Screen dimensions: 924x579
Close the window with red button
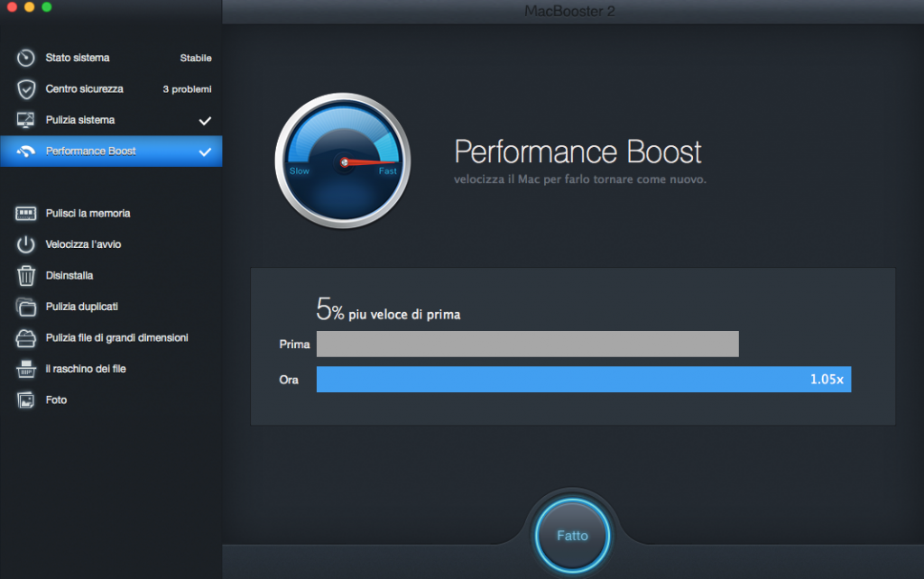(12, 7)
